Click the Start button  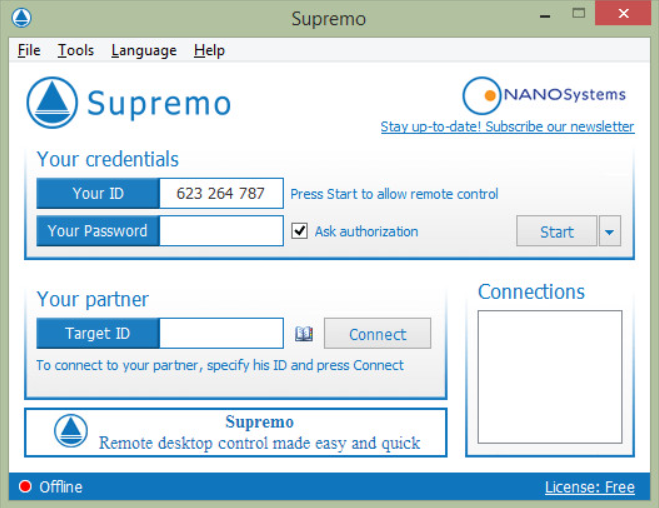(x=556, y=231)
